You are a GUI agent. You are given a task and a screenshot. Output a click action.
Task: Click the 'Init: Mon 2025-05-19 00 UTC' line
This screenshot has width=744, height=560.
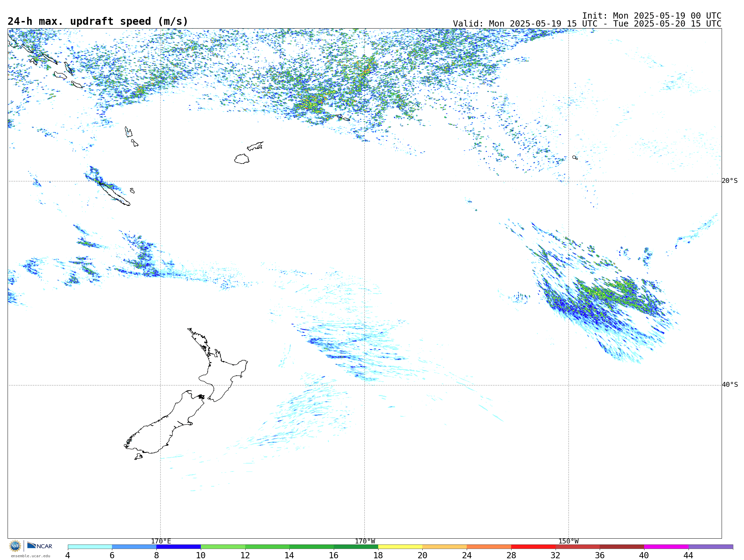(652, 16)
